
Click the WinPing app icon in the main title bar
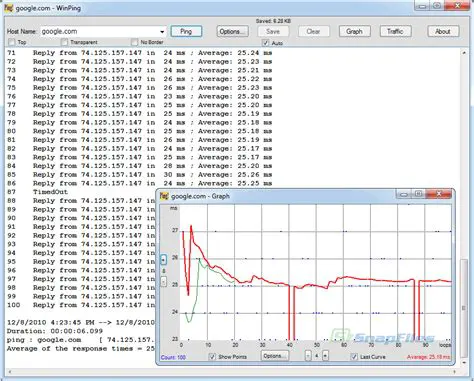click(x=9, y=8)
